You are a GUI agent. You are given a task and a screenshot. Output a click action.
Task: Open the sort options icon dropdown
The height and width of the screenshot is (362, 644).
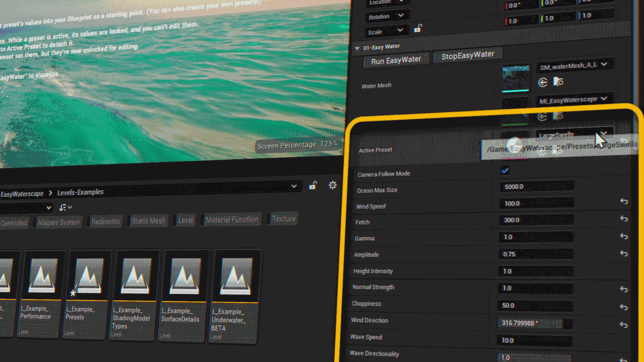tap(66, 208)
